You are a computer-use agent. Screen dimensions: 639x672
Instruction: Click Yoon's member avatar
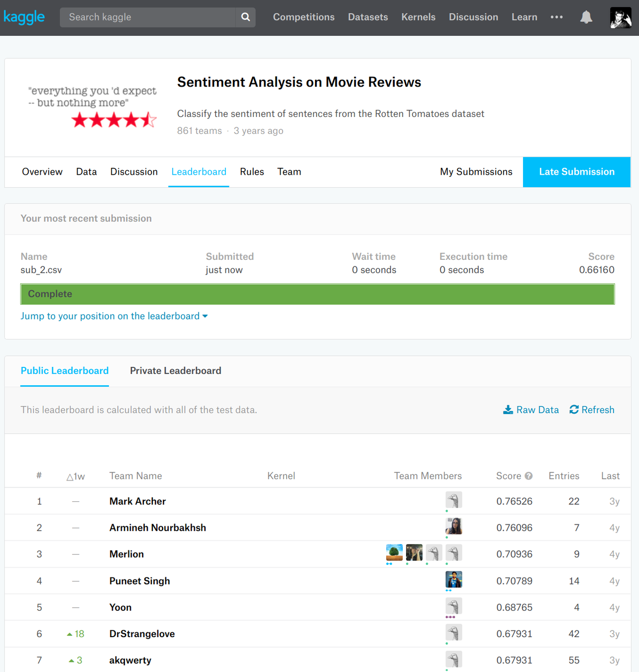(453, 606)
